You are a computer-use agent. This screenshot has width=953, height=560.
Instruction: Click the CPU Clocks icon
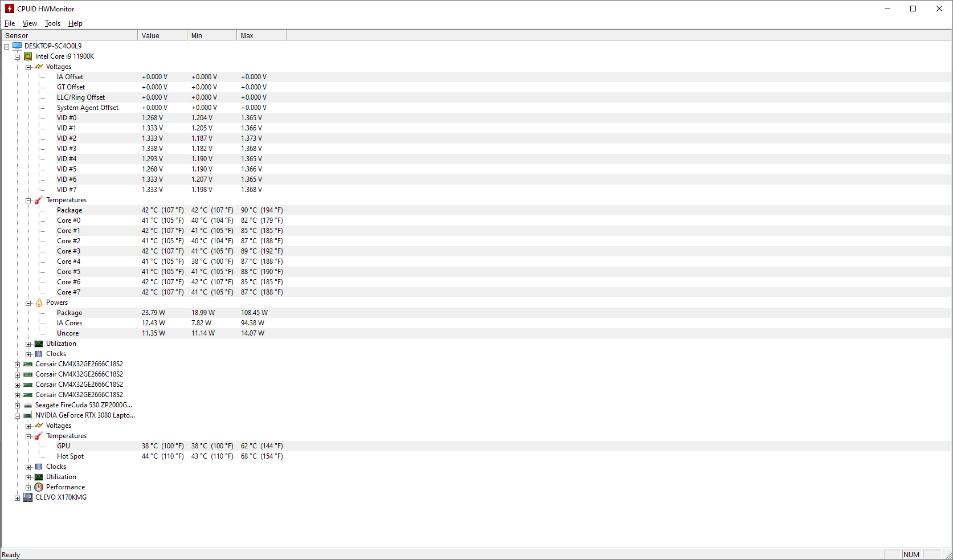(39, 354)
